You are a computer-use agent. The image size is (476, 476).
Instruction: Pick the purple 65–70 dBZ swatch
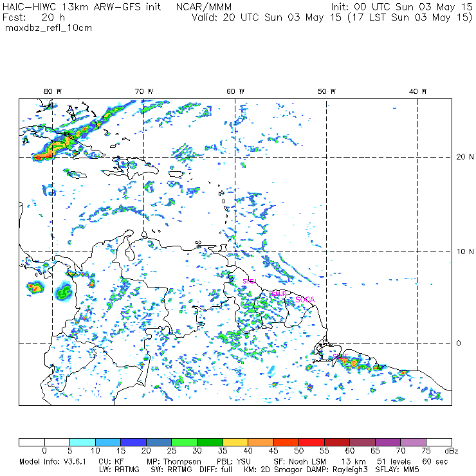click(x=388, y=442)
